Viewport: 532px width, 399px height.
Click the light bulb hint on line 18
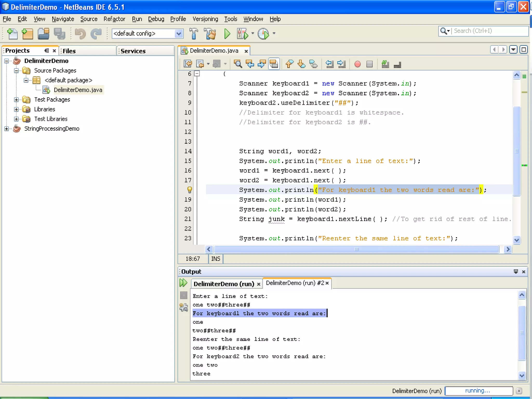click(190, 190)
